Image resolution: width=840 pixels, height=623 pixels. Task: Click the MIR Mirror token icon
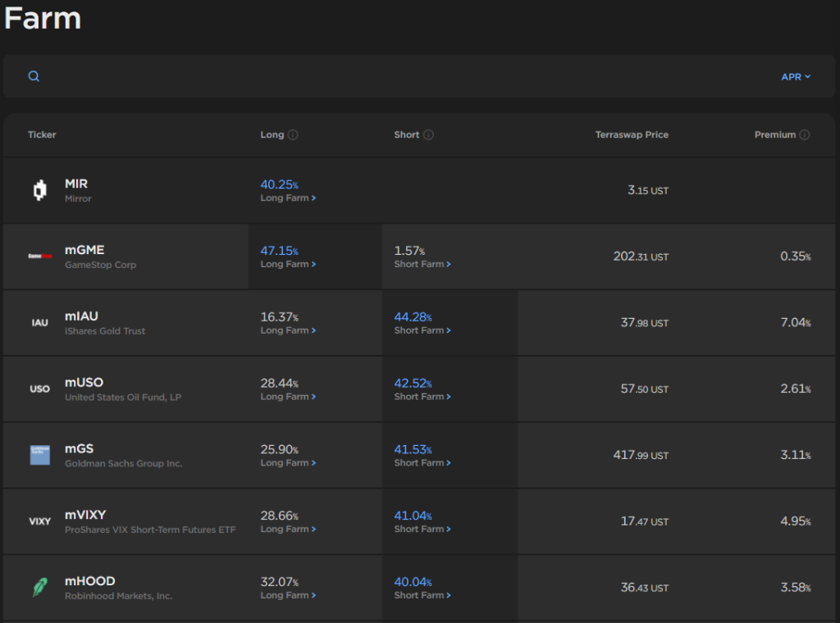(x=40, y=190)
